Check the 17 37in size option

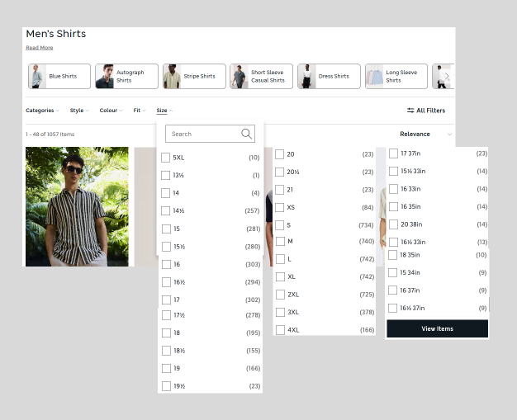(394, 153)
